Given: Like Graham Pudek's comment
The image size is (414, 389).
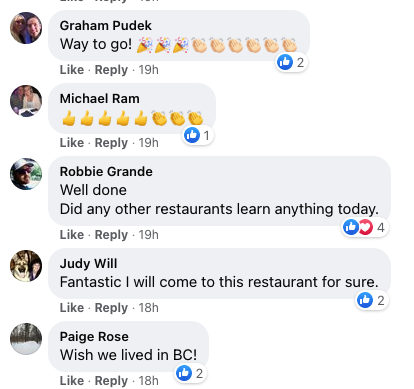Looking at the screenshot, I should [72, 70].
